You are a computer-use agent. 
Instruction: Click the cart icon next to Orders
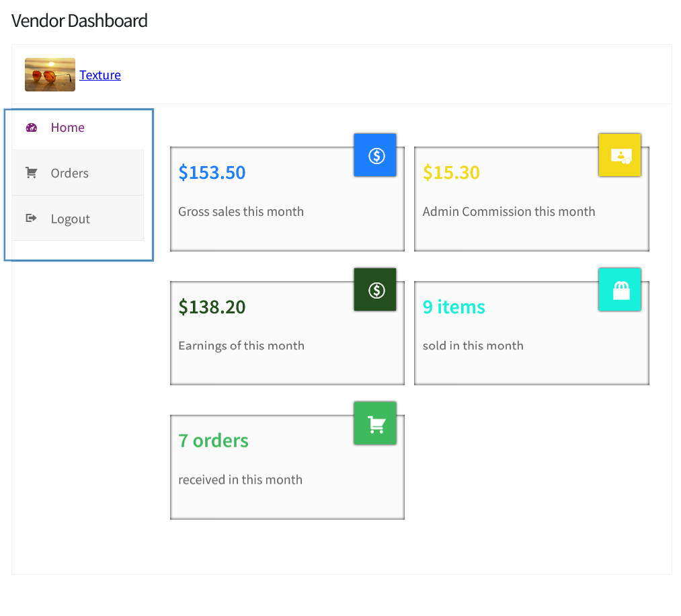pyautogui.click(x=32, y=173)
